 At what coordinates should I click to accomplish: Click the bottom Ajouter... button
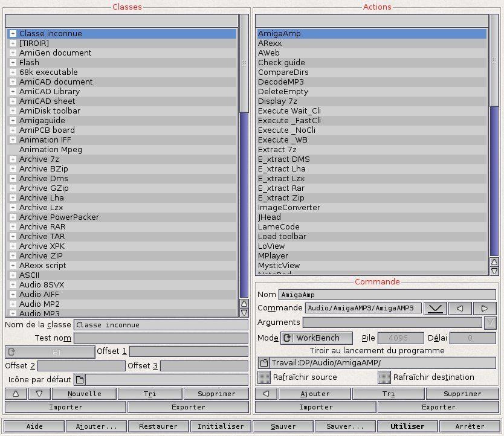pos(97,426)
